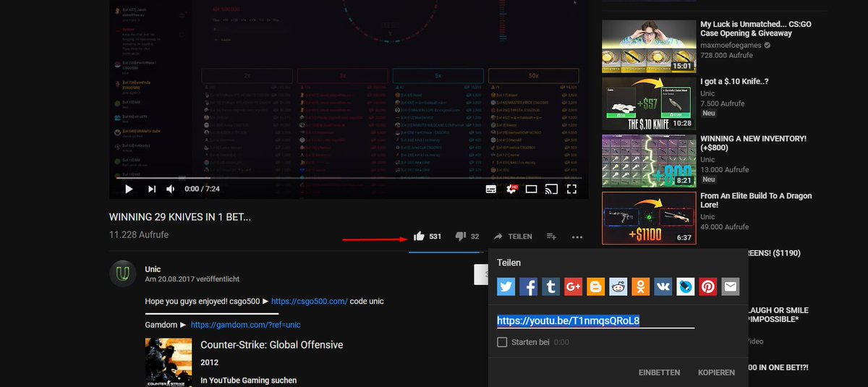Screen dimensions: 868x387
Task: Open 'From An Elite Build To A Dragon Lore!' thumbnail
Action: click(649, 218)
